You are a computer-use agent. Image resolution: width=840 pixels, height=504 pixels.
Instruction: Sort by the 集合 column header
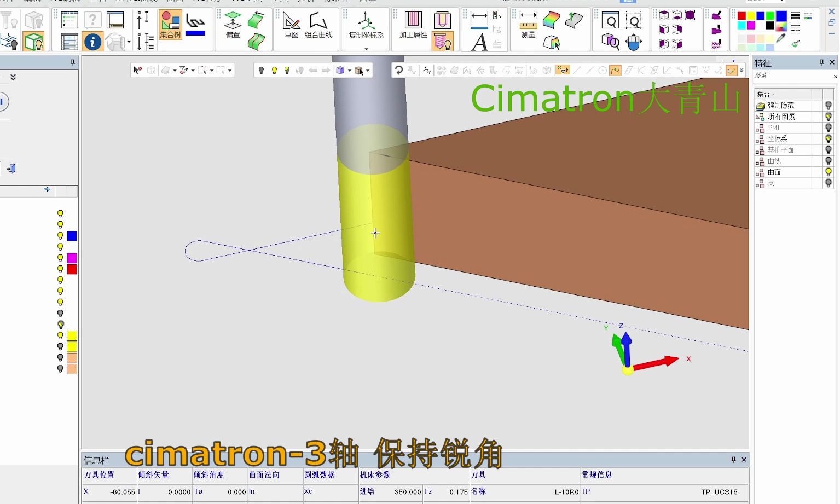click(x=783, y=94)
